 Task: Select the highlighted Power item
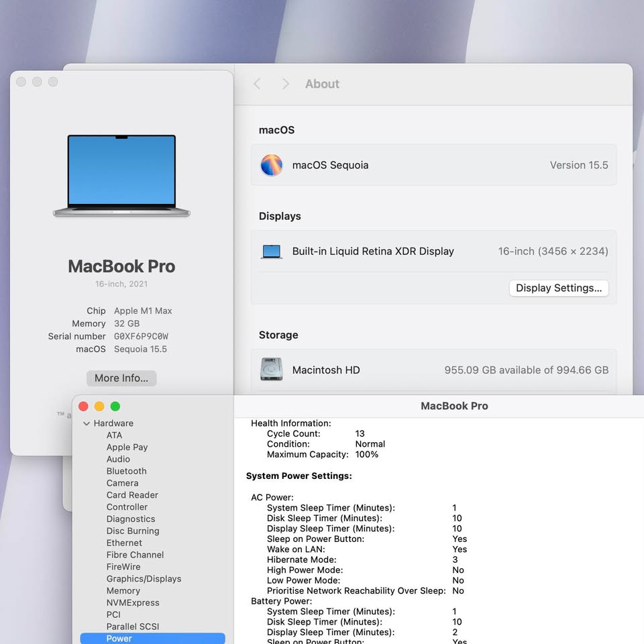click(153, 638)
